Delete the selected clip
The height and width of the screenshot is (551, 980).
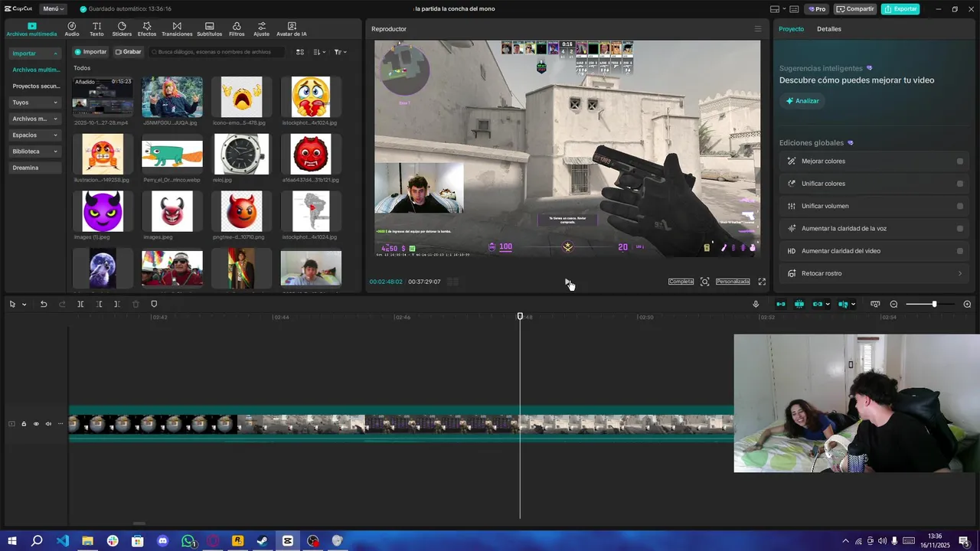[x=136, y=305]
